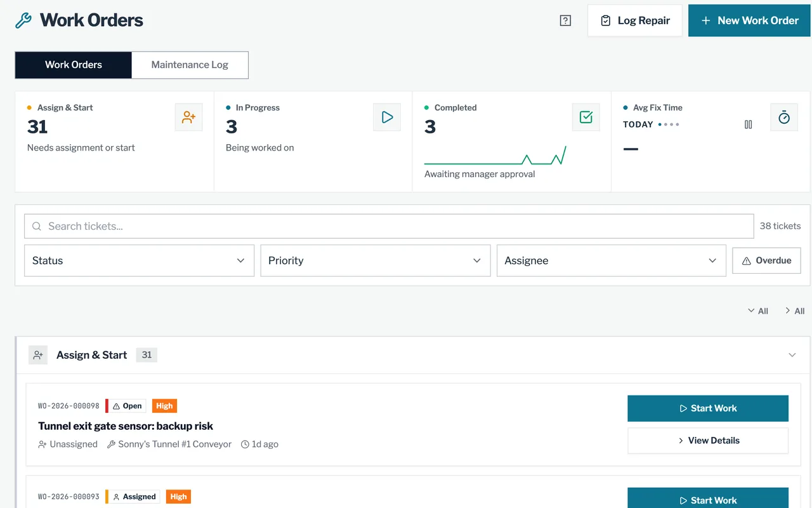The width and height of the screenshot is (812, 508).
Task: Start Work on WO-2026-000093
Action: click(708, 498)
